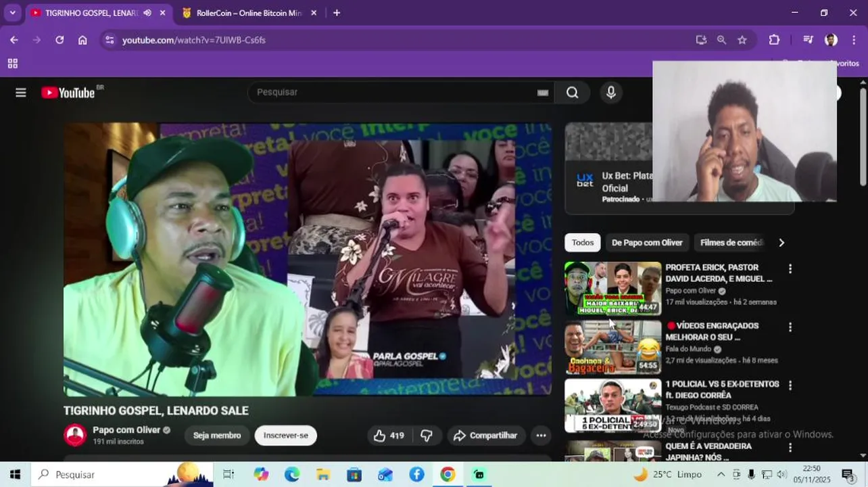Open the media controls icon in Chrome

pyautogui.click(x=808, y=40)
